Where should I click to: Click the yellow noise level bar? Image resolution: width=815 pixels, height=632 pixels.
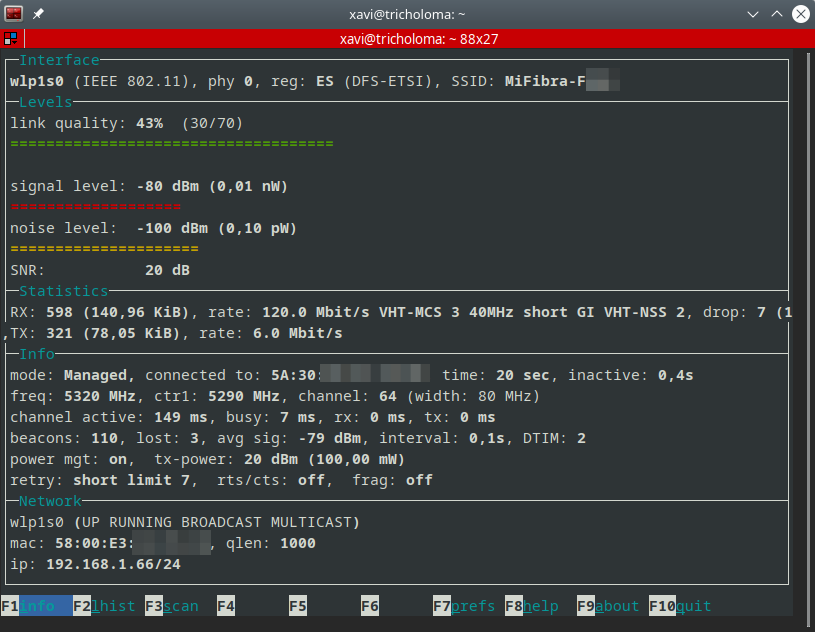pyautogui.click(x=104, y=249)
